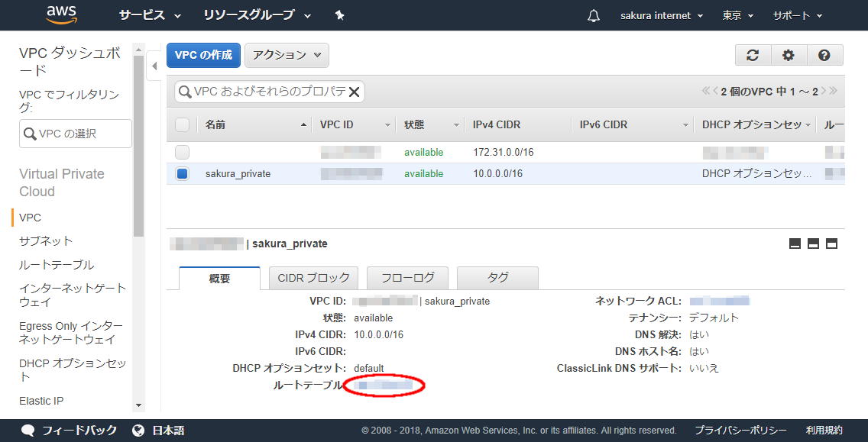Maximize the details pane layout icon
The height and width of the screenshot is (442, 868).
pos(832,244)
